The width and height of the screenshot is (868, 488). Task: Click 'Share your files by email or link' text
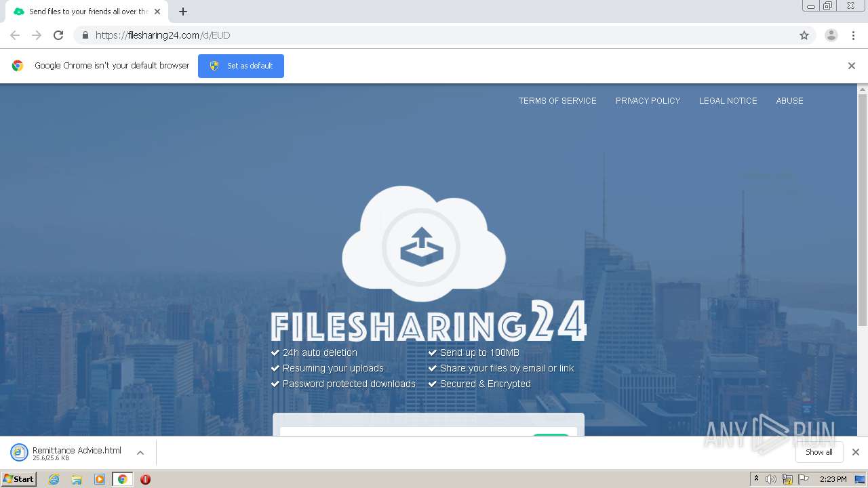pyautogui.click(x=507, y=368)
